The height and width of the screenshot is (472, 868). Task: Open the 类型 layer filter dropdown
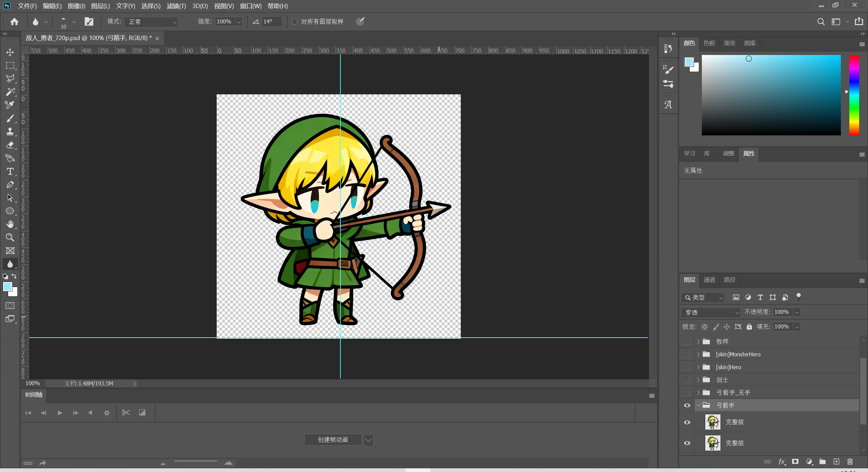pyautogui.click(x=703, y=298)
